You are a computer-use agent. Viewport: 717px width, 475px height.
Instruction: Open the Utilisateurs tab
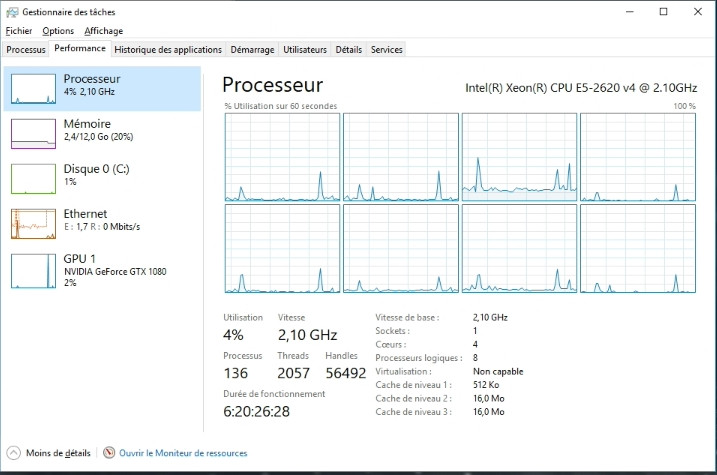tap(305, 49)
